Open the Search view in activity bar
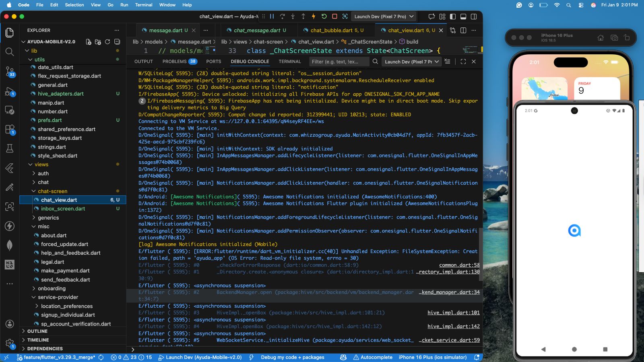Viewport: 644px width, 362px height. (x=10, y=52)
